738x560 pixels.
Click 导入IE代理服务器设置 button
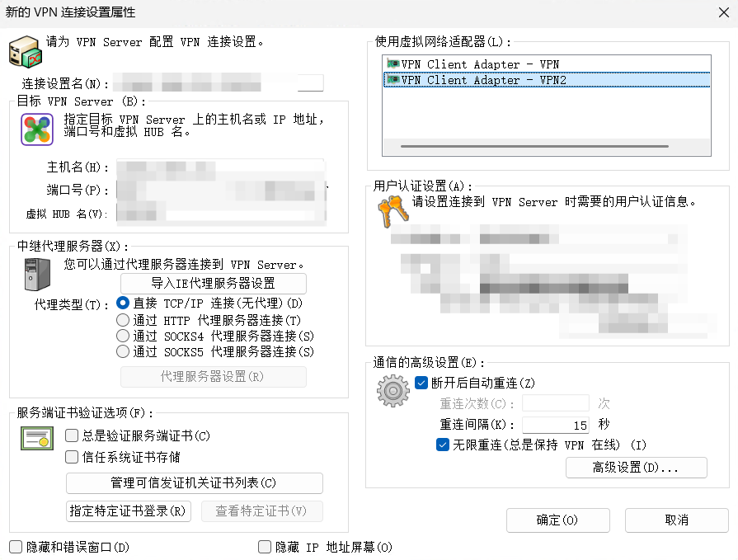pyautogui.click(x=212, y=283)
